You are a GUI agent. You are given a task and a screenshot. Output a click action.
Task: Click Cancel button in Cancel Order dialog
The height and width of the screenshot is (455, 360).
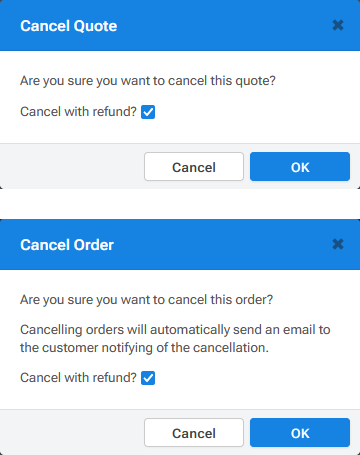(194, 433)
